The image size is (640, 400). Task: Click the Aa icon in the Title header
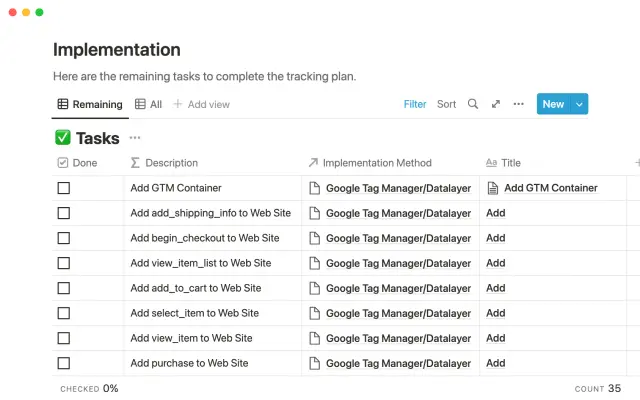pos(491,163)
